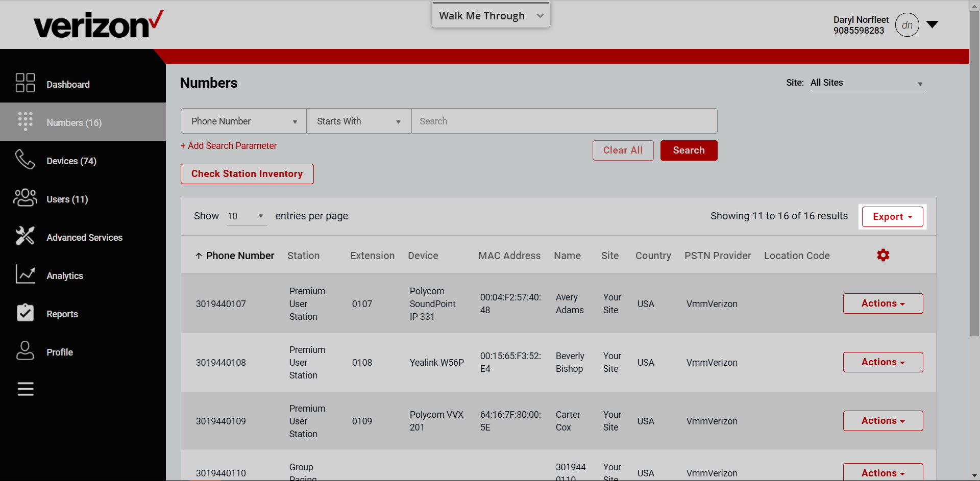Click the page vertical scrollbar
Viewport: 980px width, 481px height.
tap(974, 173)
